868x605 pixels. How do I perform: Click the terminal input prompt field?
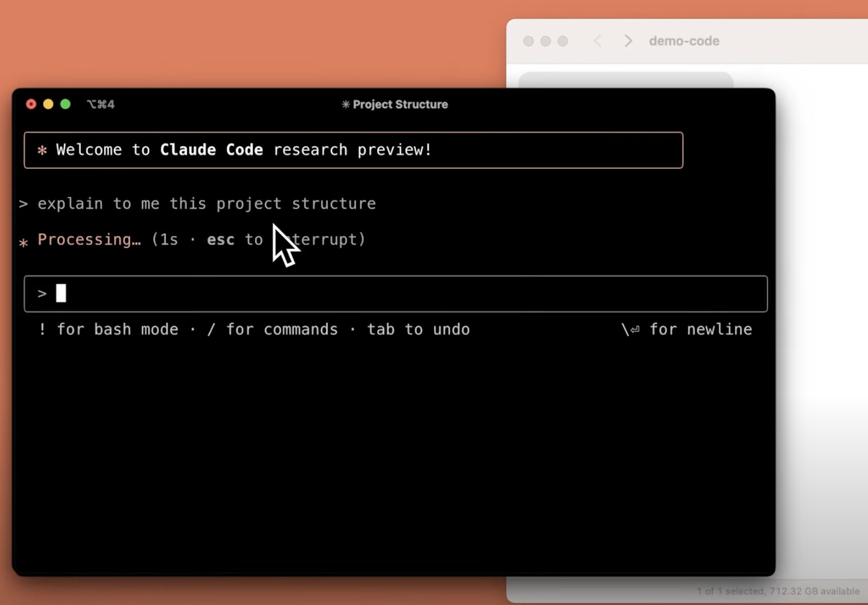pos(396,294)
